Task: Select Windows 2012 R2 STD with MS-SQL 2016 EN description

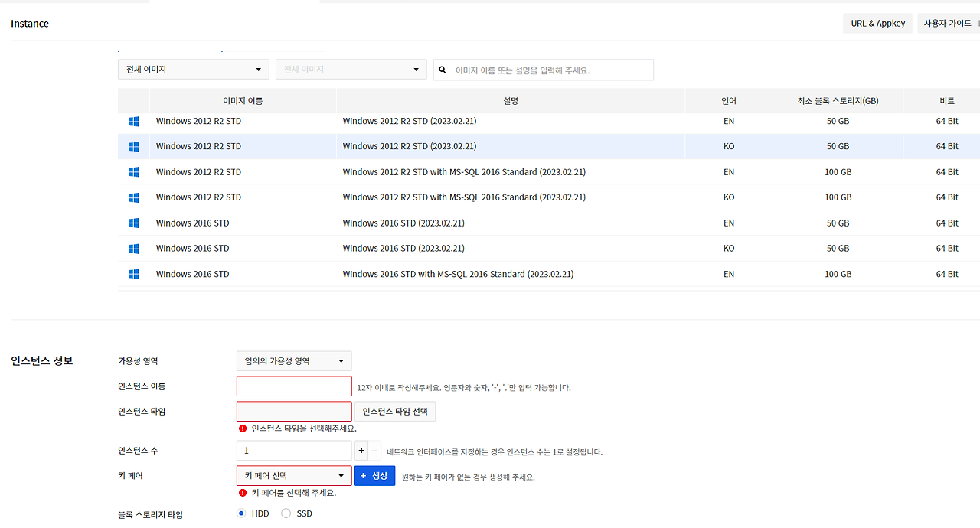Action: click(464, 172)
